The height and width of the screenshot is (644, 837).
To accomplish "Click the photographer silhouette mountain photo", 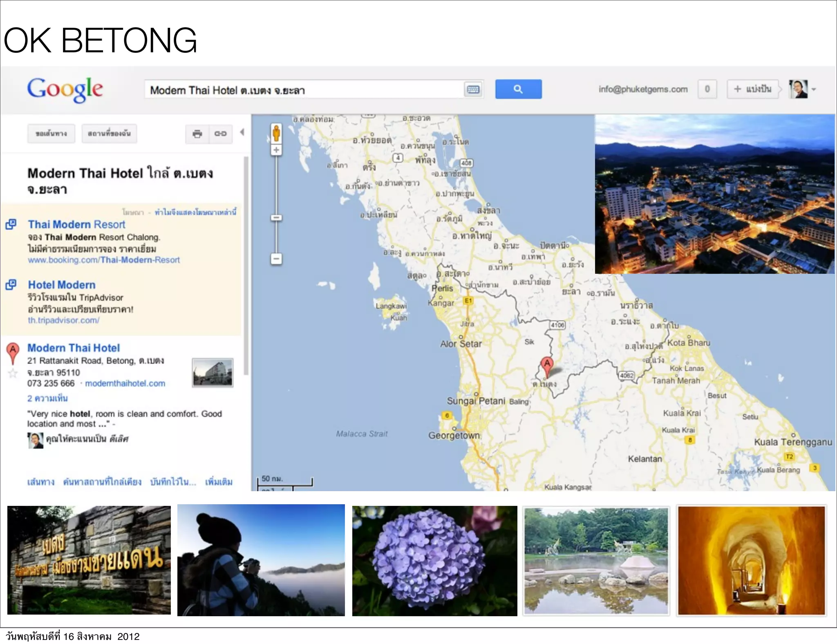I will coord(261,560).
